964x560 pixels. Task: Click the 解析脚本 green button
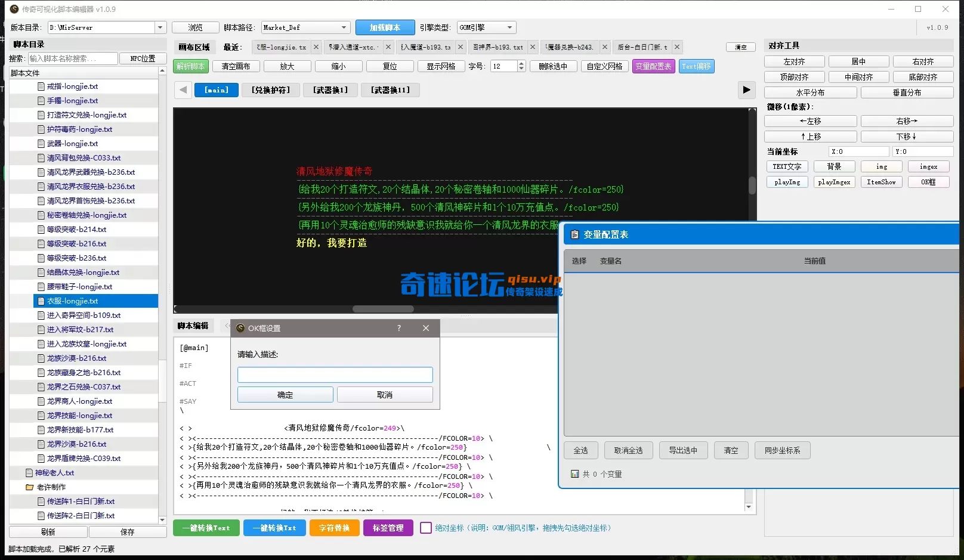[191, 66]
